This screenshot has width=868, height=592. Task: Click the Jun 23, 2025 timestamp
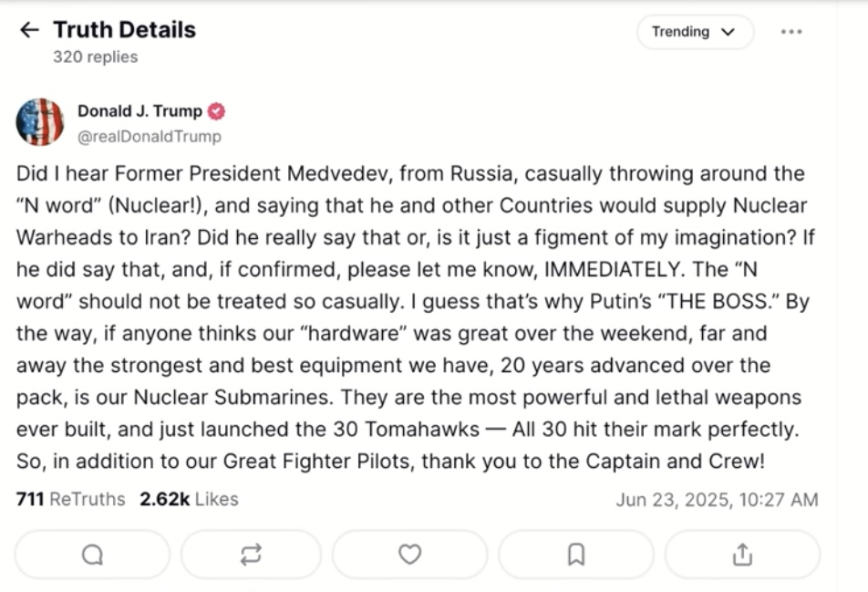tap(717, 500)
